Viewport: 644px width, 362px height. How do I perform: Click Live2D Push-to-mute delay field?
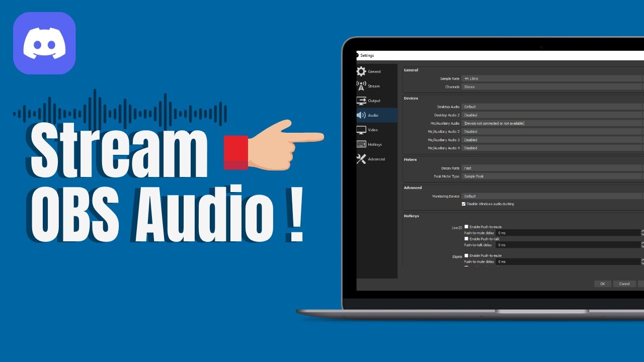569,233
